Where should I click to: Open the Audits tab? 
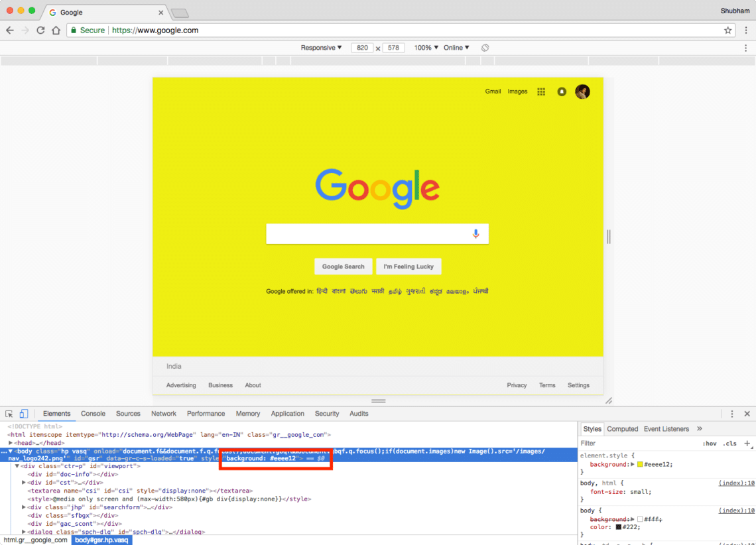359,414
